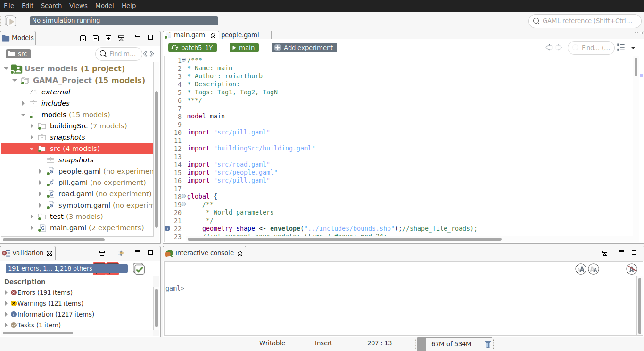Expand people.gaml in the tree
This screenshot has width=644, height=351.
pos(40,171)
